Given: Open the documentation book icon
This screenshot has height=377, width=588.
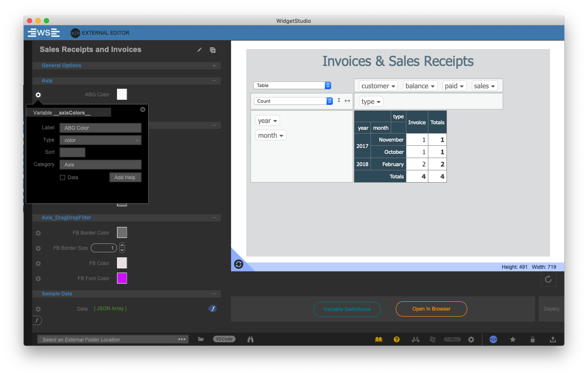Looking at the screenshot, I should (x=379, y=339).
